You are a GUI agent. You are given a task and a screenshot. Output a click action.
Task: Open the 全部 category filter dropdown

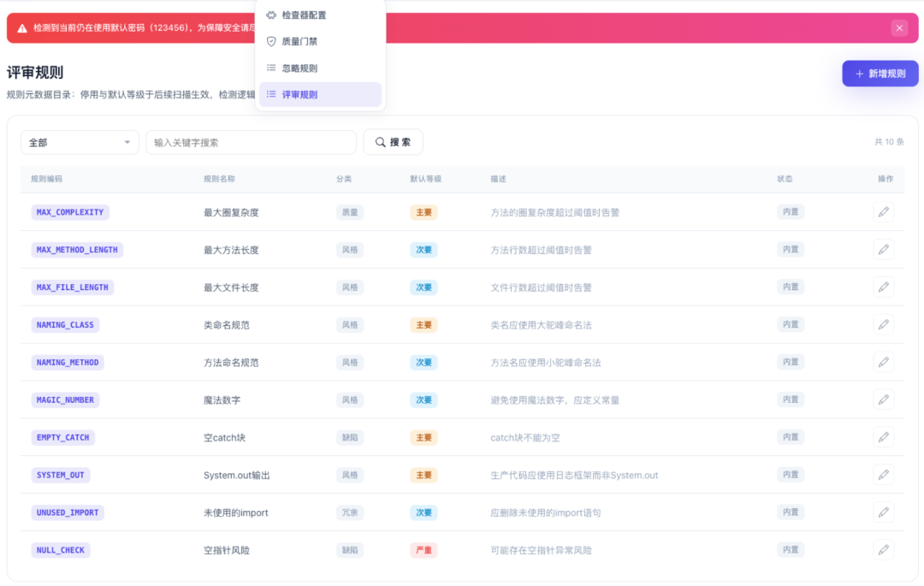[80, 143]
